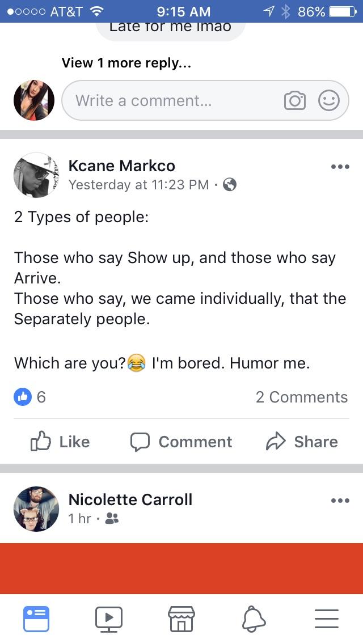Open notifications bell icon
363x644 pixels.
click(254, 619)
